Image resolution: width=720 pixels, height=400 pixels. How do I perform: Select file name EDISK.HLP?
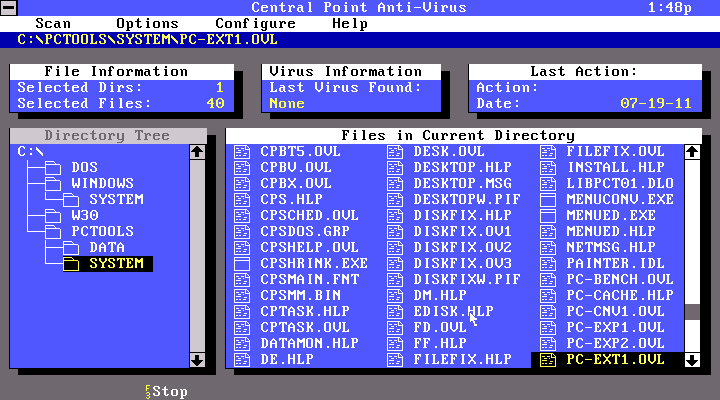[x=453, y=312]
